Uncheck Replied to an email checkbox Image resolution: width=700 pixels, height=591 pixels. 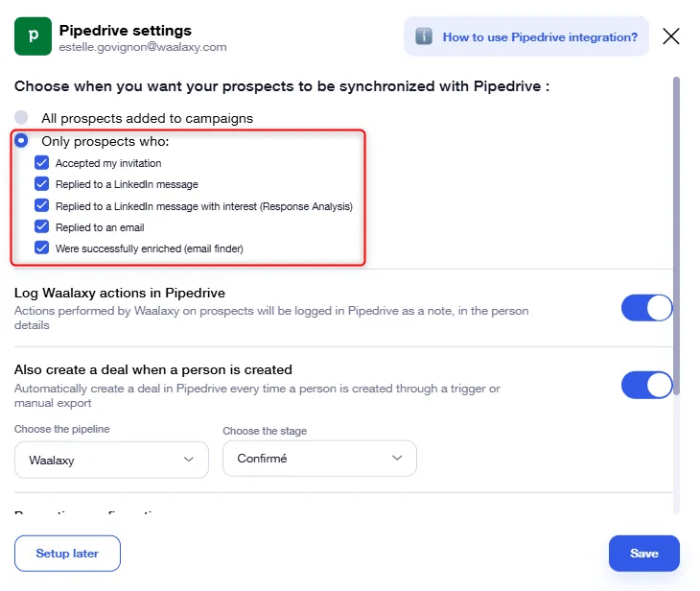[x=41, y=226]
